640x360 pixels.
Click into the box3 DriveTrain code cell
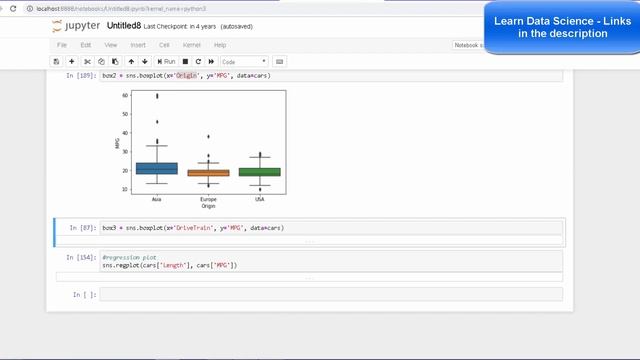pyautogui.click(x=331, y=228)
